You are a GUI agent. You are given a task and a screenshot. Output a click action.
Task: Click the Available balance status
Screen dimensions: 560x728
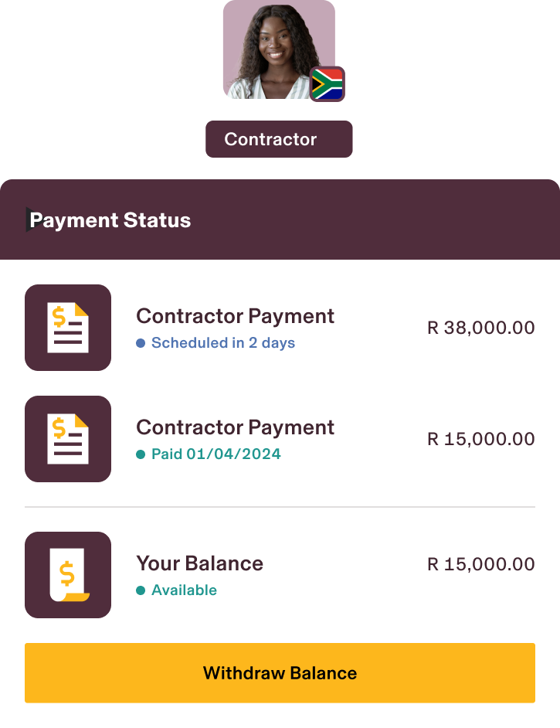[x=184, y=590]
